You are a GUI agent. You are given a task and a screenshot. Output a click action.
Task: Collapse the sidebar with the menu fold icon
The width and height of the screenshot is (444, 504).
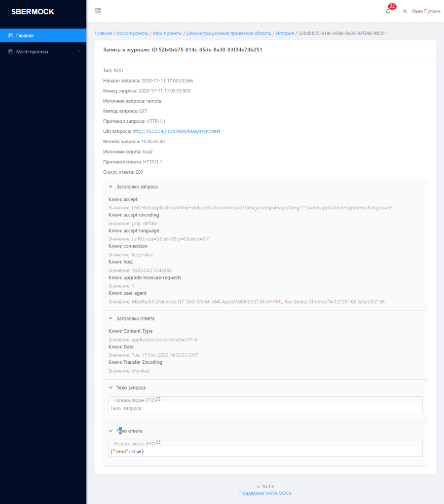click(x=98, y=10)
